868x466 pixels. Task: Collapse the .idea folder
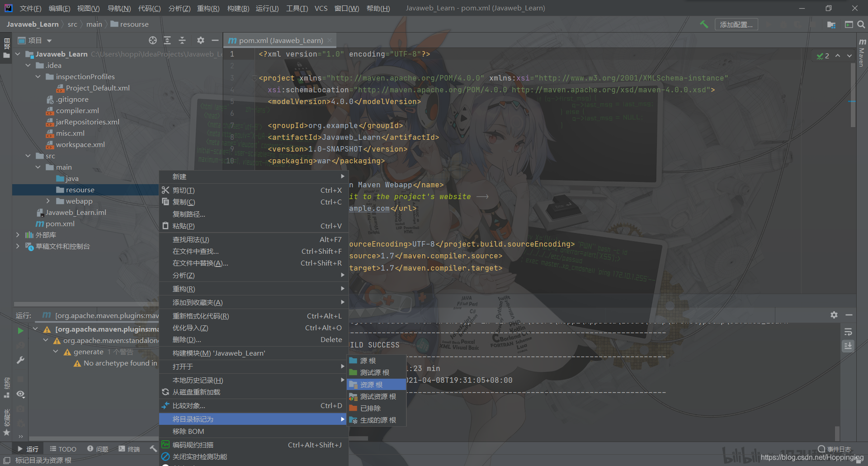pos(28,65)
